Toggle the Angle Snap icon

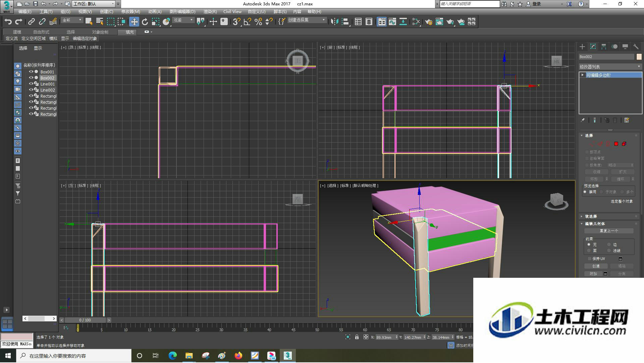click(x=248, y=22)
